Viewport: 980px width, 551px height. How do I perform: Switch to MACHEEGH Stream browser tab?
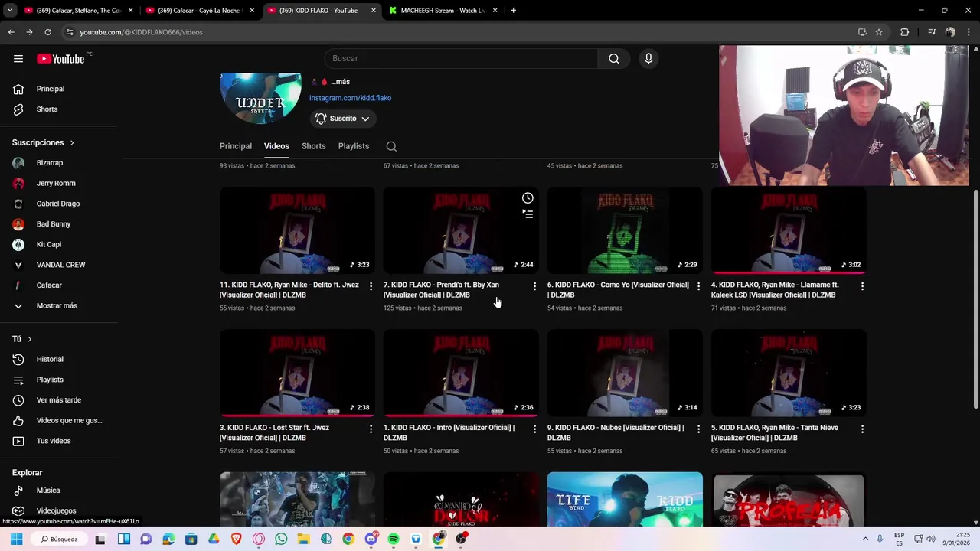coord(443,11)
